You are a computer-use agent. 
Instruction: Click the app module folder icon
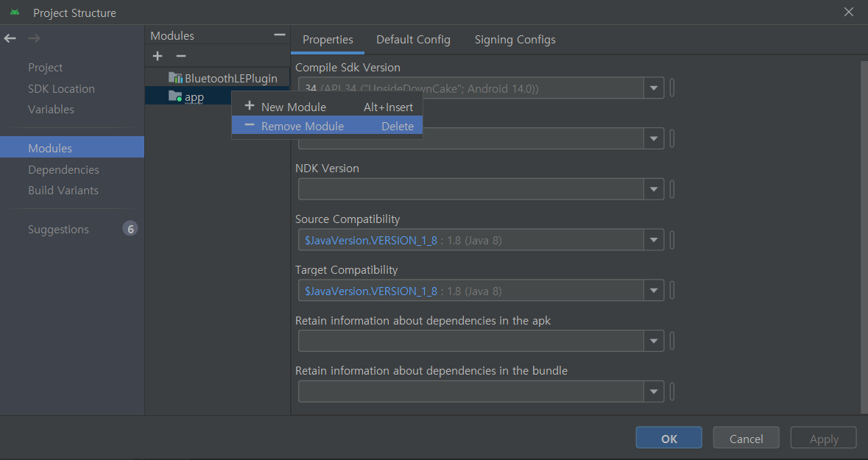point(175,97)
